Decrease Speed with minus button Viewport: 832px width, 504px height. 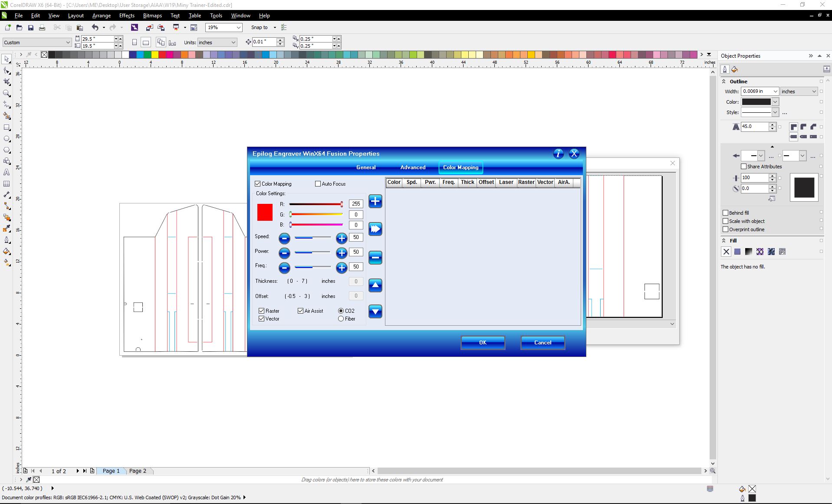[x=284, y=238]
